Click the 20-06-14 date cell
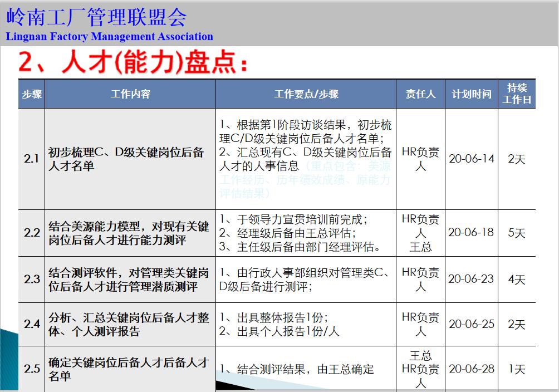Screen dimensions: 559x392 tap(471, 159)
